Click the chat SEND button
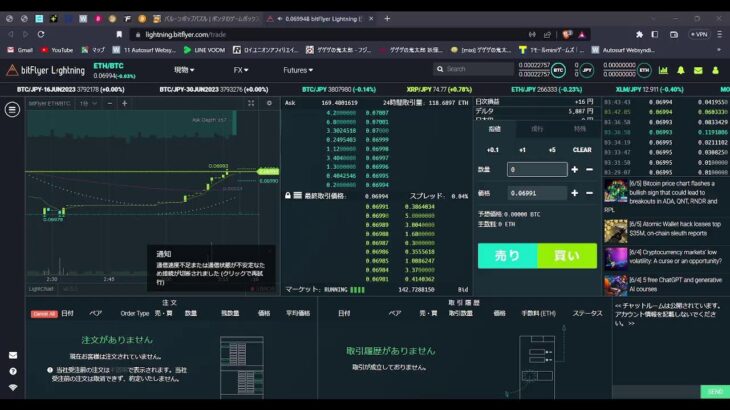This screenshot has width=730, height=410. [715, 392]
